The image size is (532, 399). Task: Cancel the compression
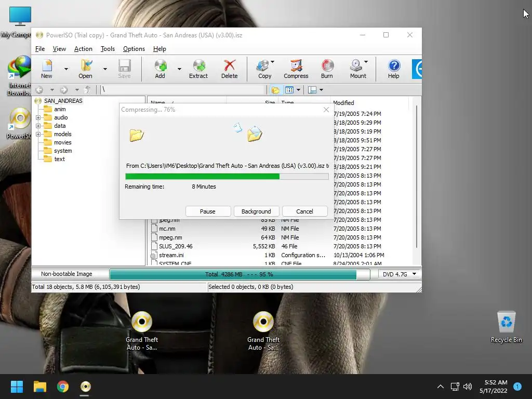pyautogui.click(x=304, y=211)
